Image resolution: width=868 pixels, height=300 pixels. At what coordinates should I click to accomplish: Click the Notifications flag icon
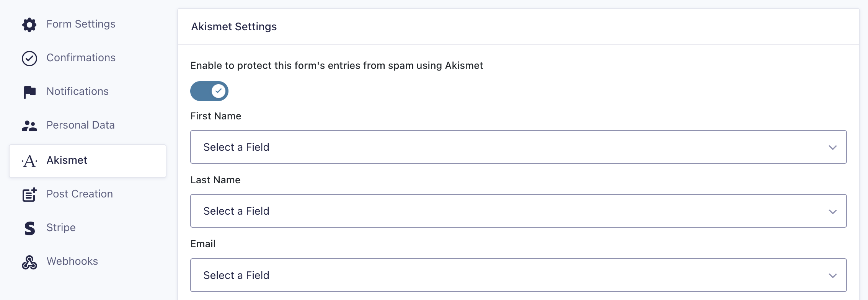tap(29, 92)
